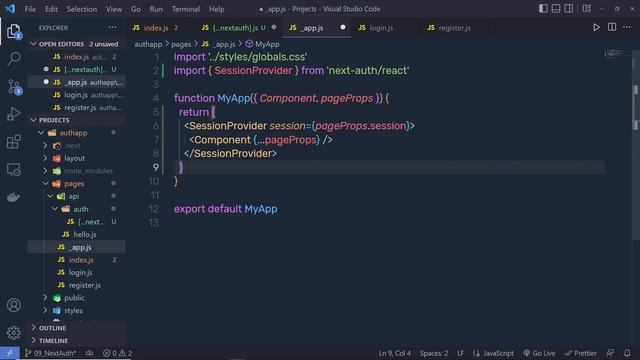Open register.js in the pages folder tree
The width and height of the screenshot is (640, 360).
pos(84,285)
